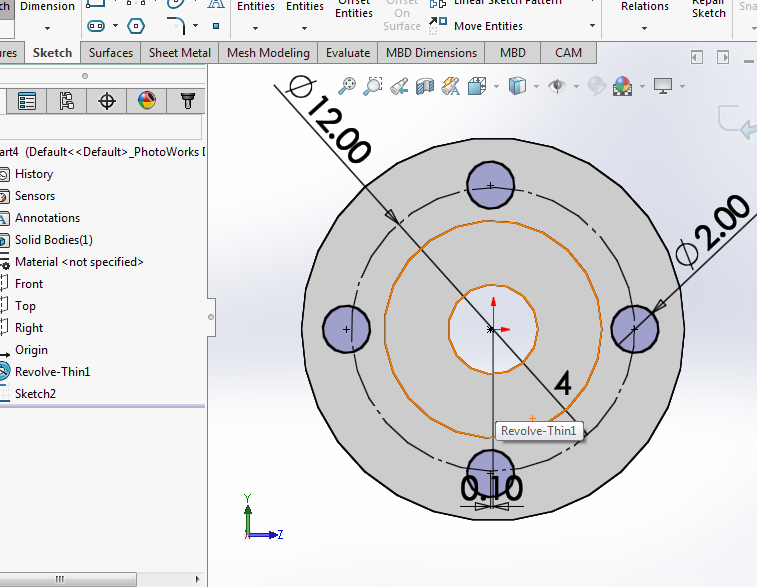Toggle the Hide/Show Items eye icon
This screenshot has height=587, width=757.
557,86
